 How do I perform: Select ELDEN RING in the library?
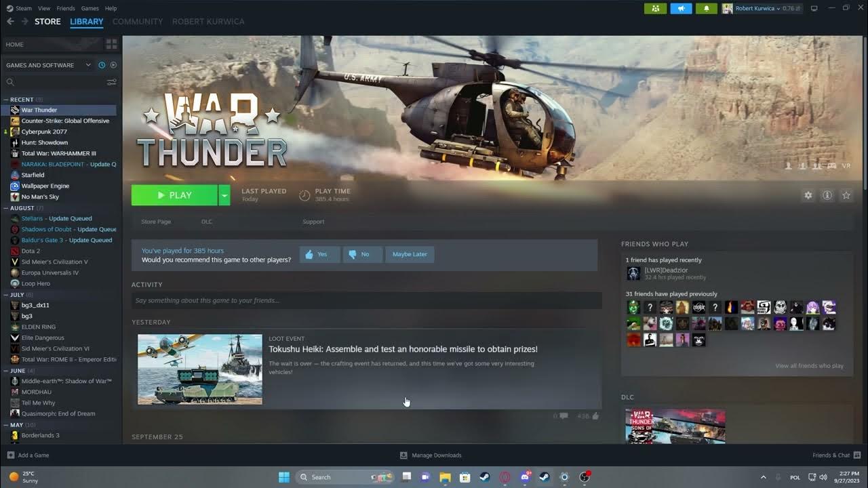(39, 327)
